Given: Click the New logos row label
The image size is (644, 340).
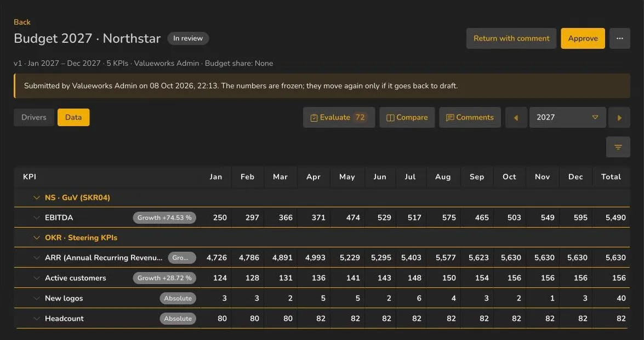Looking at the screenshot, I should [x=64, y=298].
